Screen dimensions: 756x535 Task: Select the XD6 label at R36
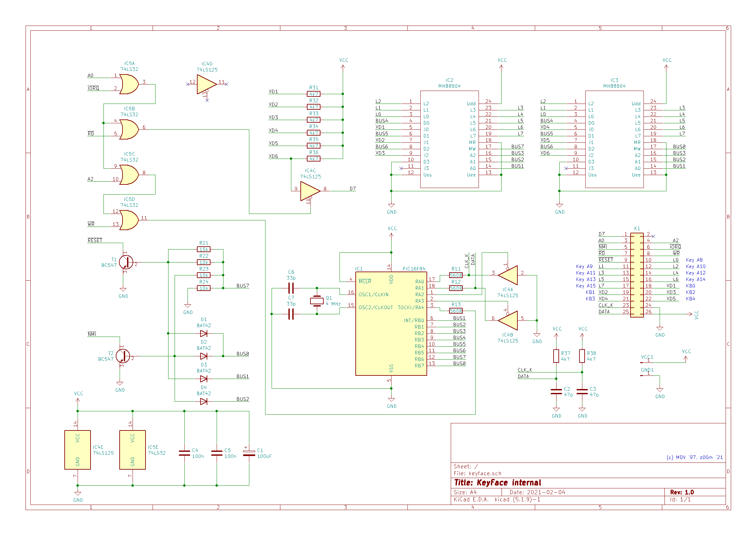pyautogui.click(x=273, y=157)
